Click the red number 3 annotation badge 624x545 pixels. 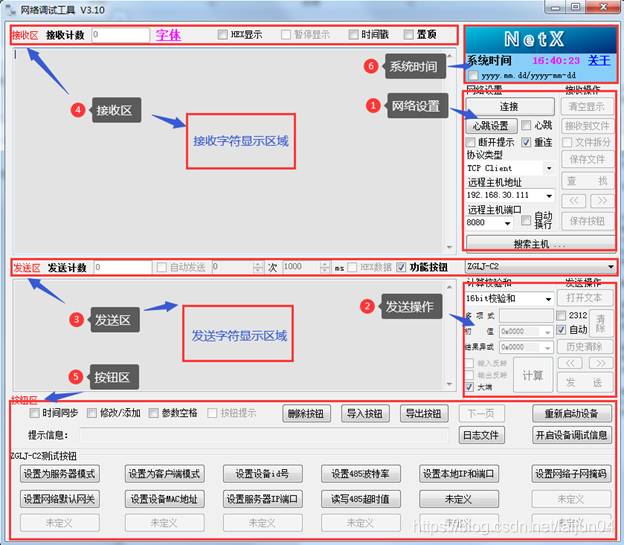click(x=77, y=319)
